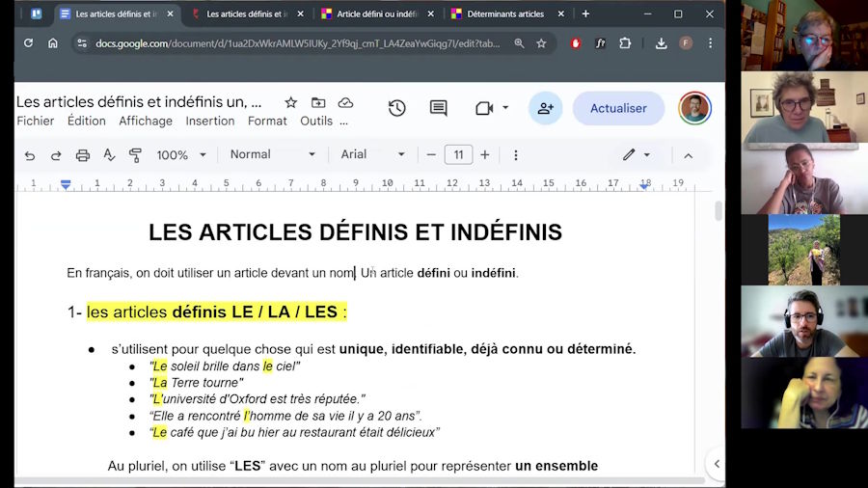Screen dimensions: 868x488
Task: Run the spelling and grammar check
Action: click(x=109, y=155)
